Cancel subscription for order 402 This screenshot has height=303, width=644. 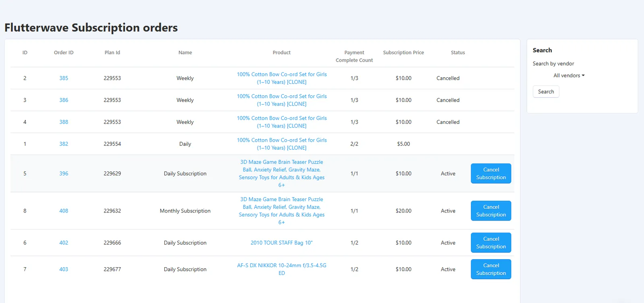click(491, 243)
